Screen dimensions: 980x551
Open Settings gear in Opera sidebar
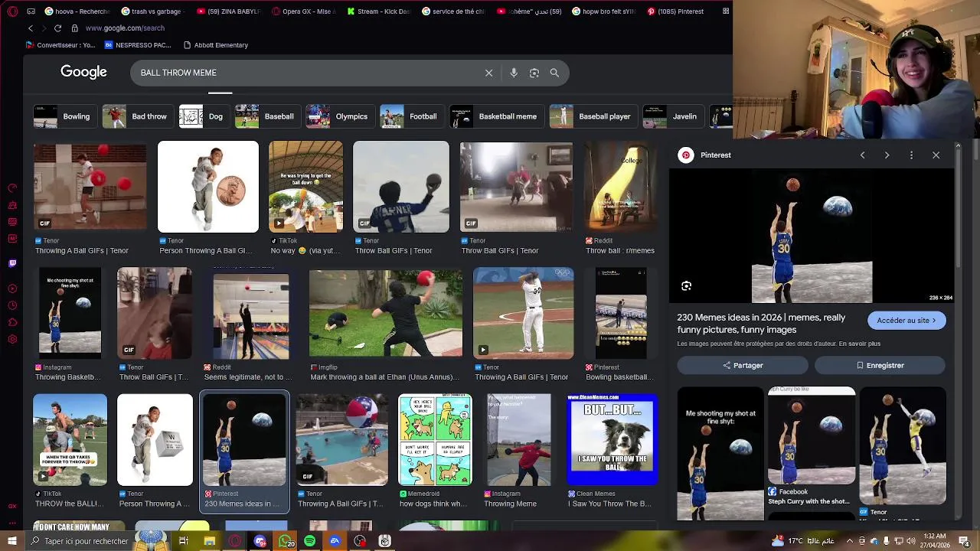click(12, 339)
